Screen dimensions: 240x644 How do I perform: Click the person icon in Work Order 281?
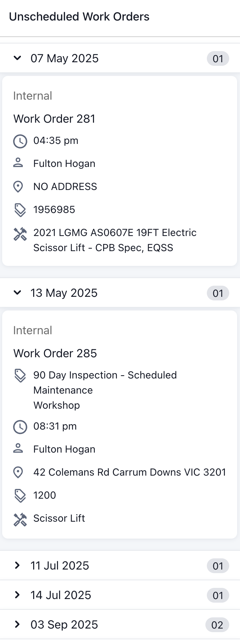pos(18,163)
